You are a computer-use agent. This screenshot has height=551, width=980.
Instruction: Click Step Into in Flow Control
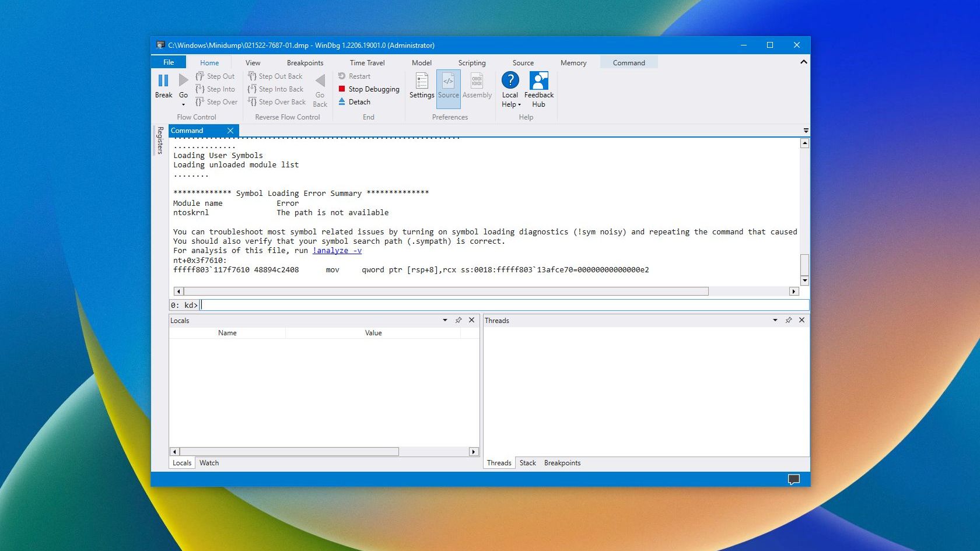point(215,89)
